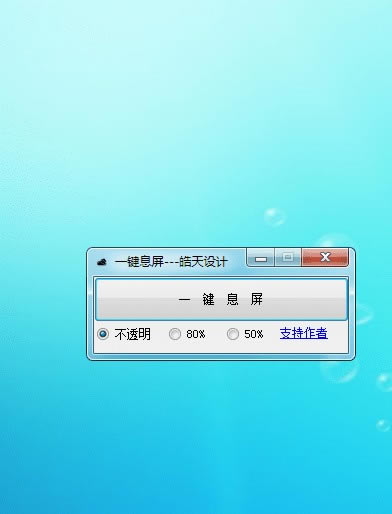Choose the 80% transparency radio button
Viewport: 392px width, 514px height.
[x=187, y=334]
